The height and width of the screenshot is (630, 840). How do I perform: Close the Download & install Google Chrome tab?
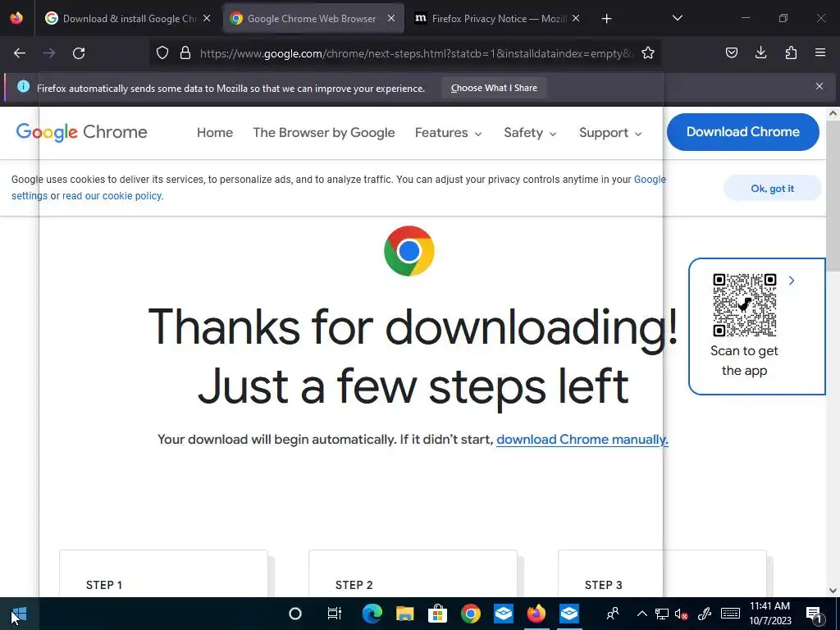207,18
